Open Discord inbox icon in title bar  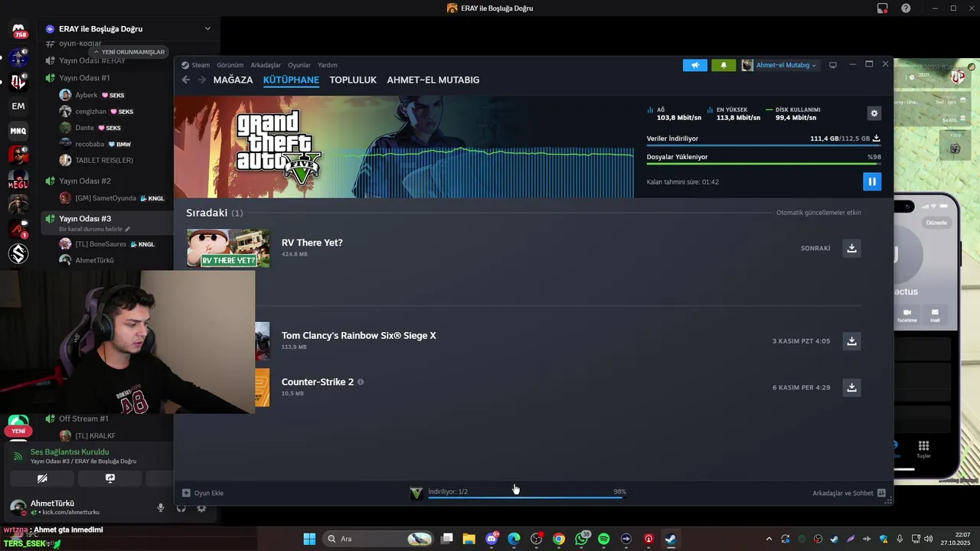tap(883, 8)
